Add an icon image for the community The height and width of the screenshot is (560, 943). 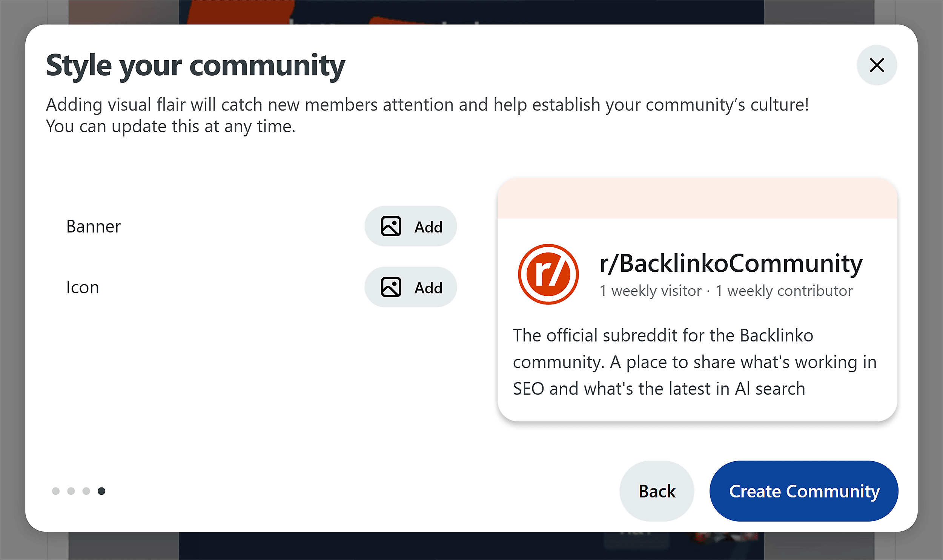point(410,287)
